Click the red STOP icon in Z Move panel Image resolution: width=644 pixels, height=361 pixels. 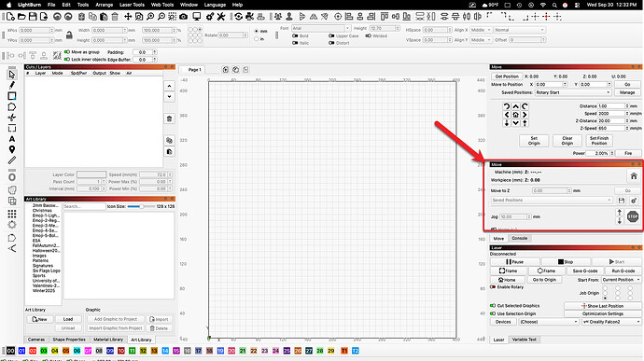point(633,216)
